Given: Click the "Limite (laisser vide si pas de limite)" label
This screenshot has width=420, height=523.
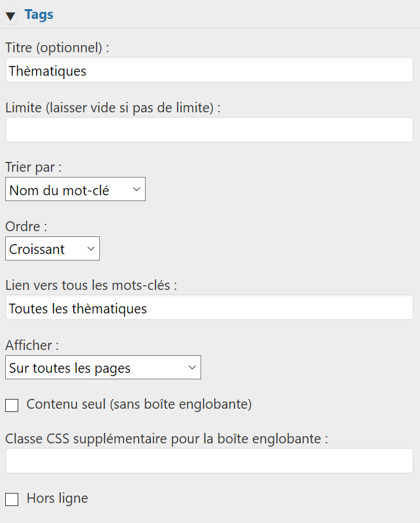Looking at the screenshot, I should (x=113, y=107).
